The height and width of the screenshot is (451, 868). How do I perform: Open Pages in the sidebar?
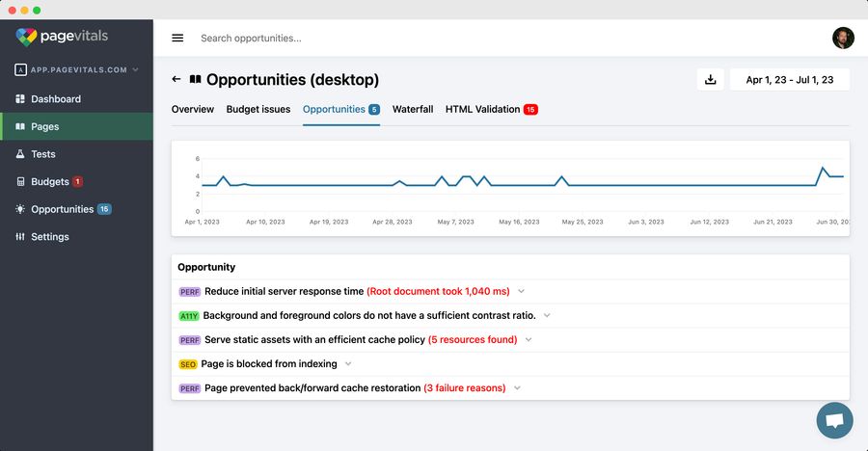pyautogui.click(x=76, y=126)
